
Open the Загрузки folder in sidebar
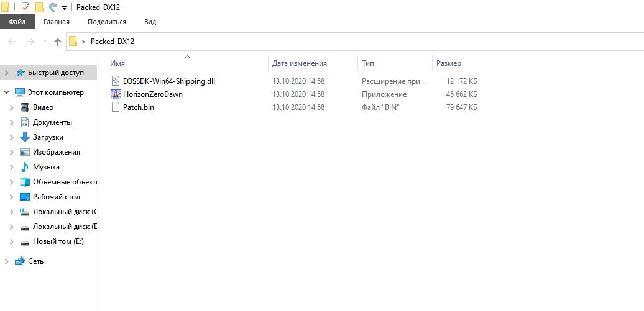click(48, 137)
